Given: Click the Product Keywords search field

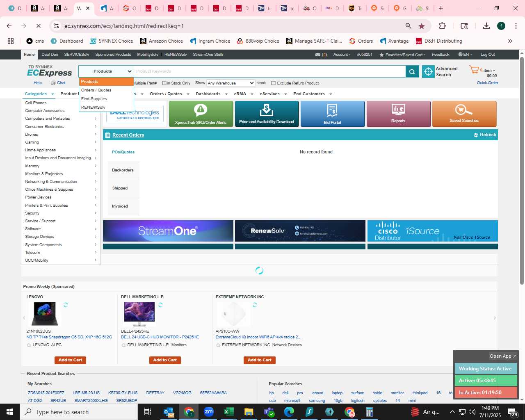Looking at the screenshot, I should (269, 71).
